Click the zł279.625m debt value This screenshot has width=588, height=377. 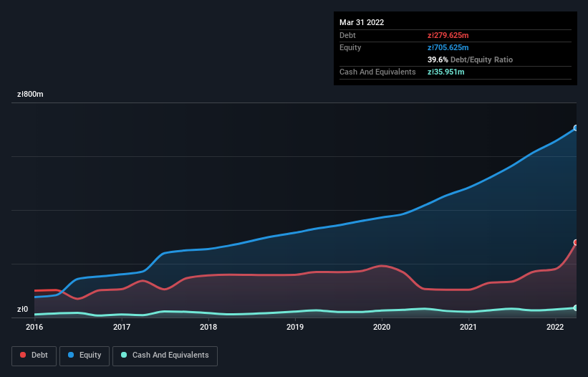(x=448, y=35)
